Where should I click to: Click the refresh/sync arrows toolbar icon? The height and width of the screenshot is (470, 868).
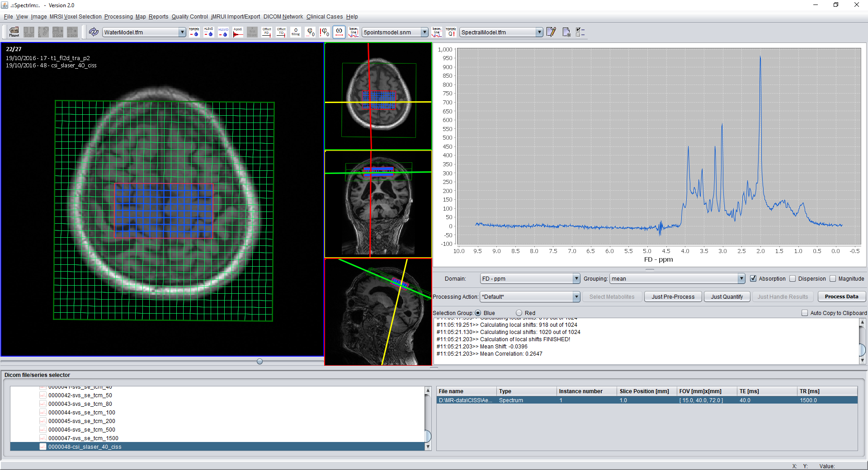(x=94, y=32)
